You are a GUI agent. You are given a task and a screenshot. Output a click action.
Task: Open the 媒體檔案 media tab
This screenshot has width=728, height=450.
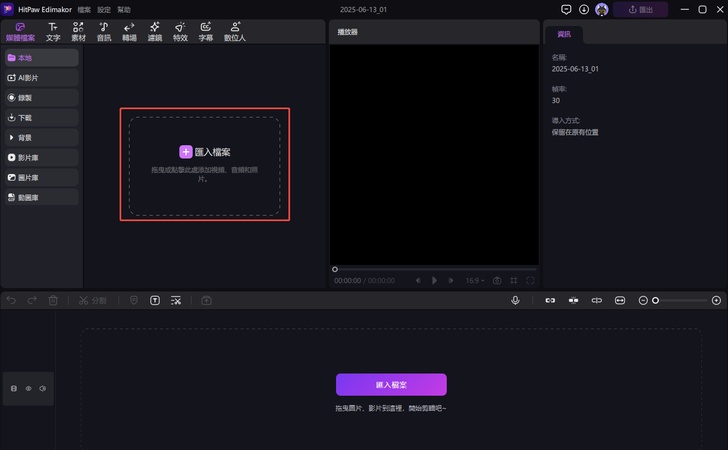point(20,32)
